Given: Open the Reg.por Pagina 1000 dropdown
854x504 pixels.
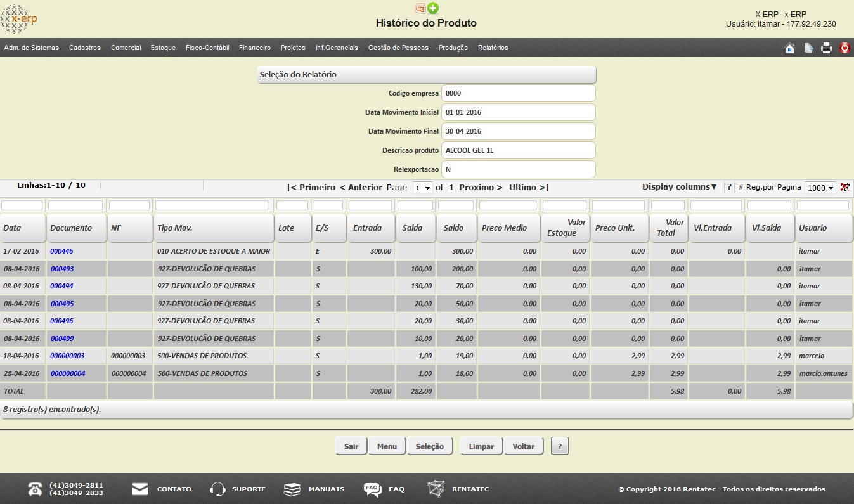Looking at the screenshot, I should click(820, 188).
